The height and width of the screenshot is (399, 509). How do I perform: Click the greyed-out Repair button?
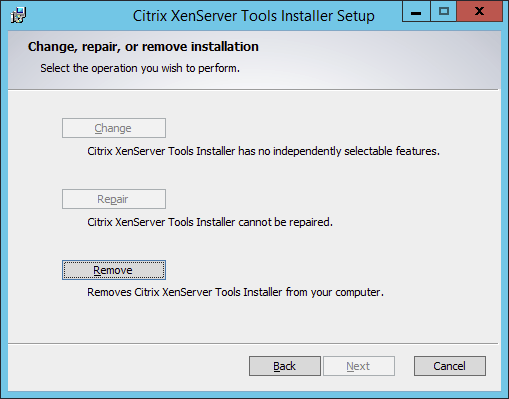point(114,199)
